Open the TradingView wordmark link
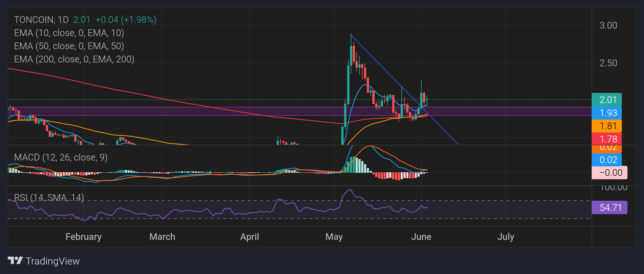The width and height of the screenshot is (644, 274). (53, 261)
